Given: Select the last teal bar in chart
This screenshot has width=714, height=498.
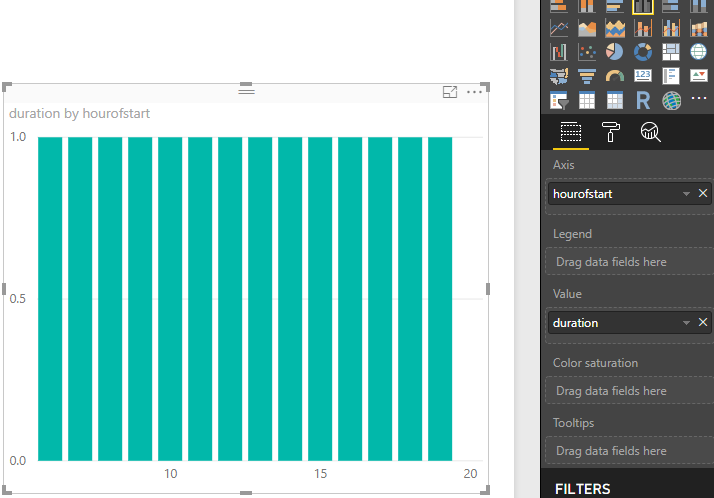Looking at the screenshot, I should pos(440,299).
